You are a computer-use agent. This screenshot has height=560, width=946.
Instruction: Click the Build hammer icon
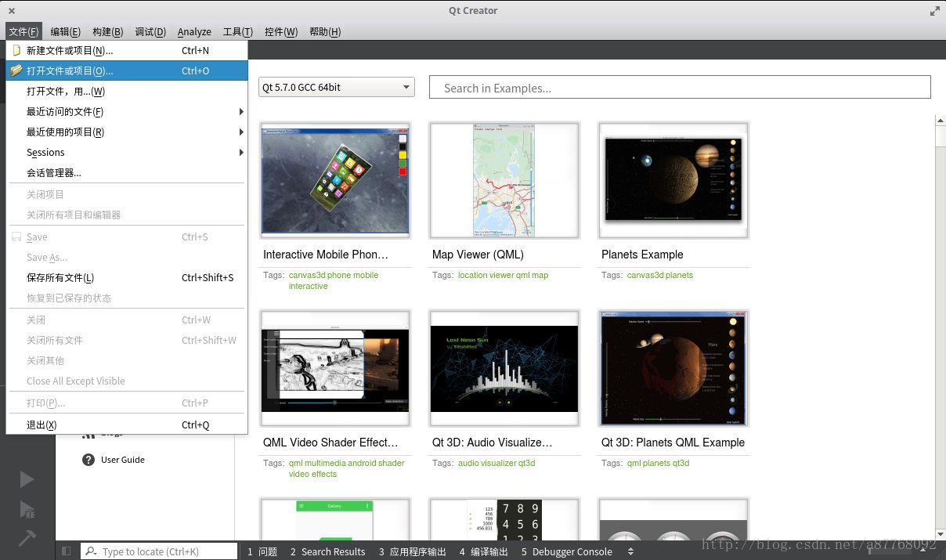coord(27,538)
